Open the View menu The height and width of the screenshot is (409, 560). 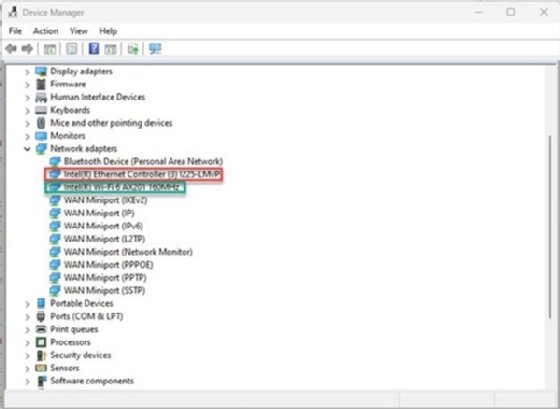[x=79, y=31]
